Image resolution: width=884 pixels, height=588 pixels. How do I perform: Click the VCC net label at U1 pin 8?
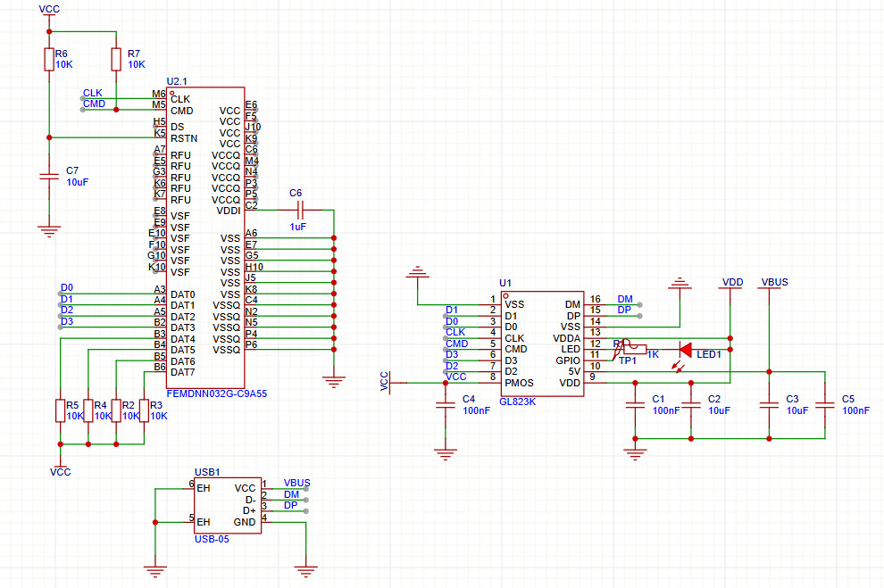(456, 377)
